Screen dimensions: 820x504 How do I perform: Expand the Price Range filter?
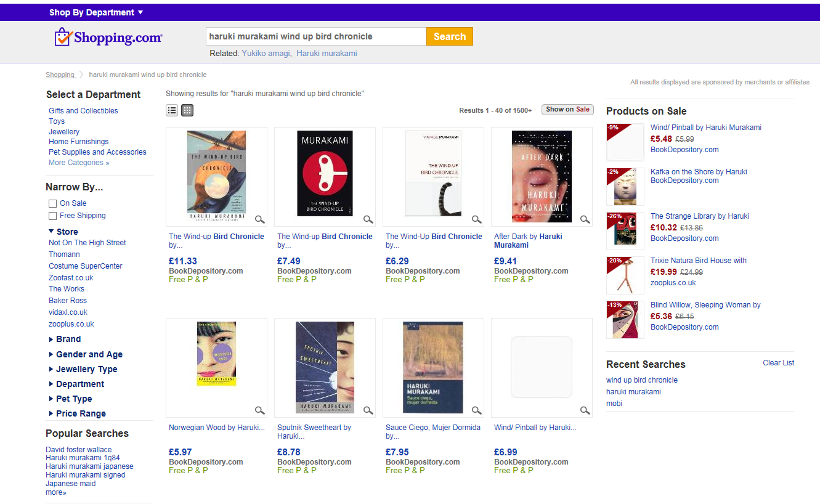pyautogui.click(x=80, y=413)
